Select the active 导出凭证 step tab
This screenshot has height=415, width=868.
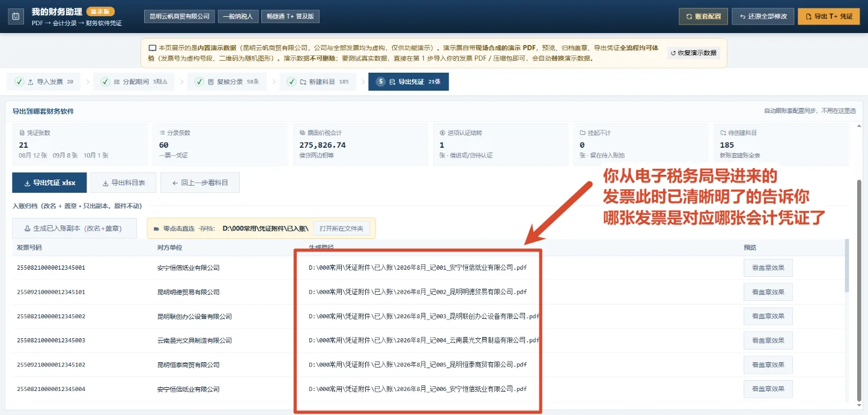408,82
